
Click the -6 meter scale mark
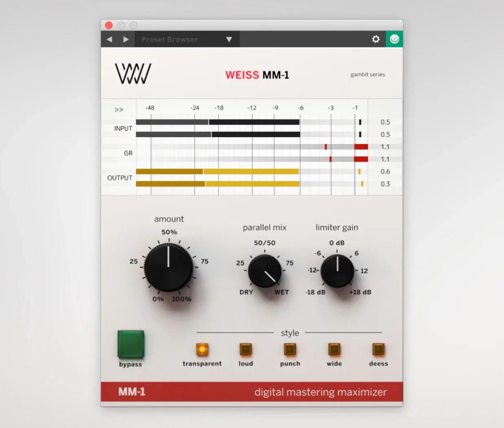(x=300, y=108)
